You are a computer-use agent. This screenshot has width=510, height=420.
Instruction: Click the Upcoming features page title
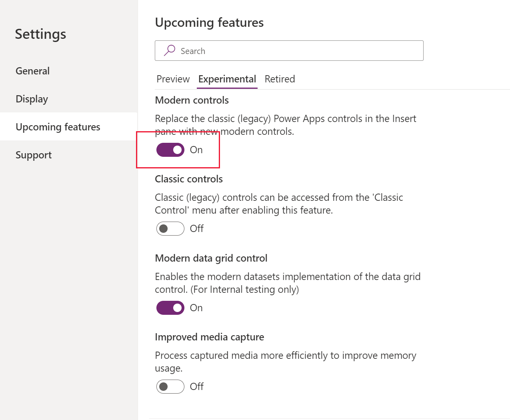(209, 23)
